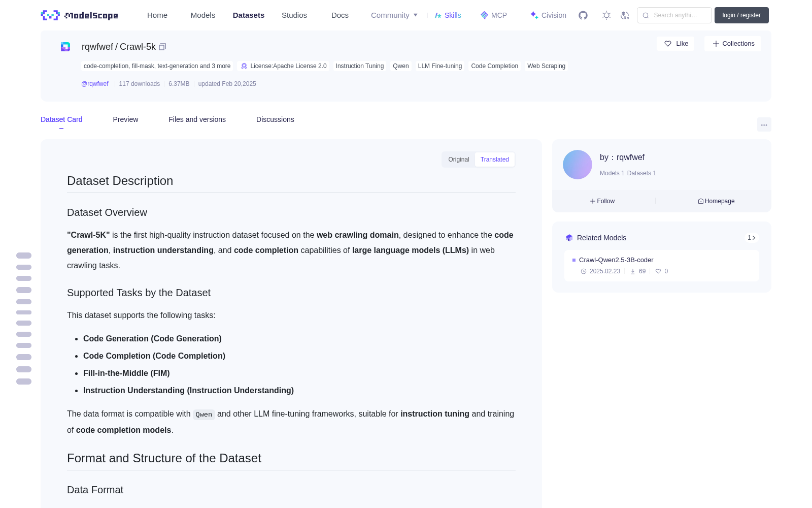Screen dimensions: 812x508
Task: Open the Skills page
Action: click(x=448, y=15)
